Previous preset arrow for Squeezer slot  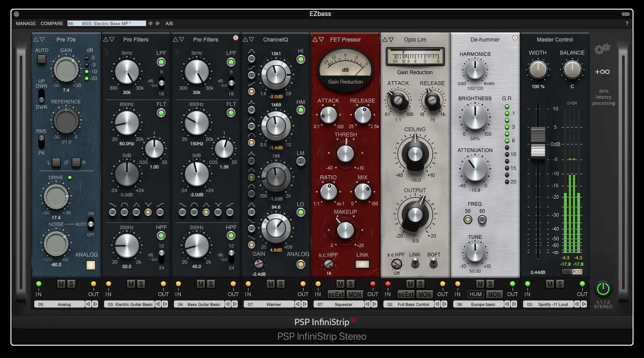point(367,304)
